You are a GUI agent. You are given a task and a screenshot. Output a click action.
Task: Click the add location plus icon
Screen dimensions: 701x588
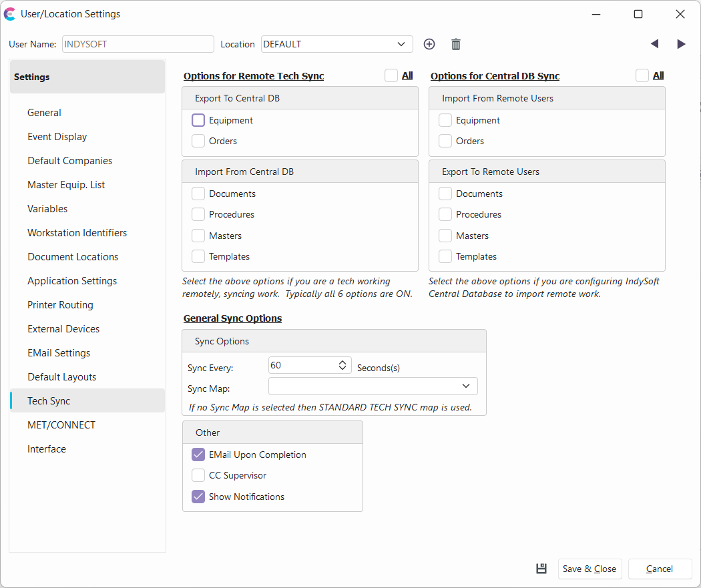pyautogui.click(x=429, y=44)
